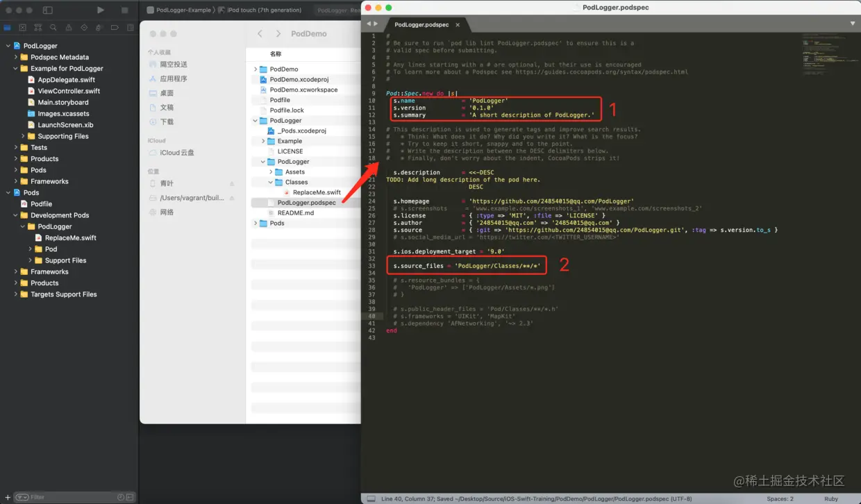Image resolution: width=861 pixels, height=504 pixels.
Task: Expand Supporting Files group in Xcode
Action: coord(23,136)
